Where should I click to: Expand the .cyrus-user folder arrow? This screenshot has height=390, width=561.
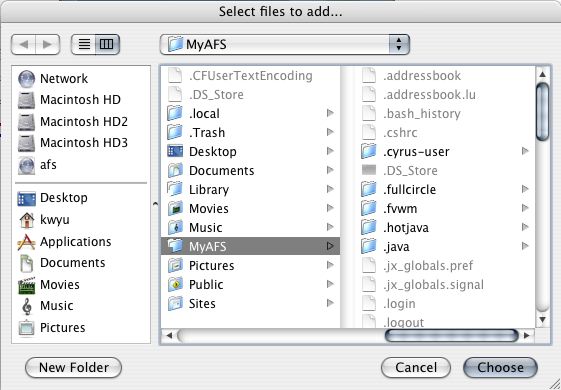[525, 151]
